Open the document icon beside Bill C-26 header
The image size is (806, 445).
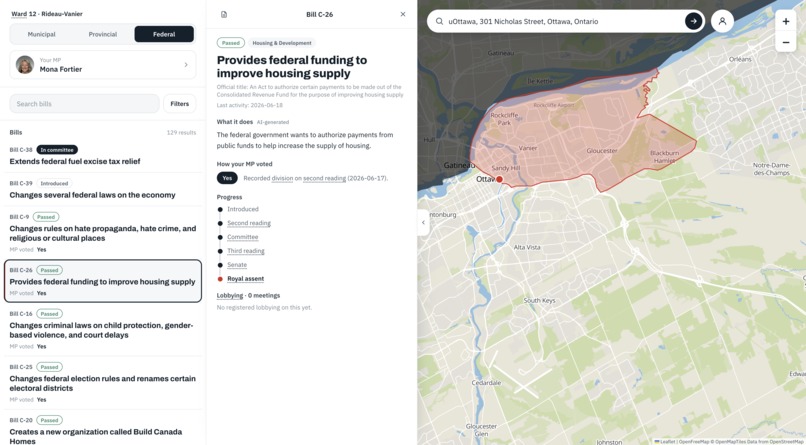(224, 14)
